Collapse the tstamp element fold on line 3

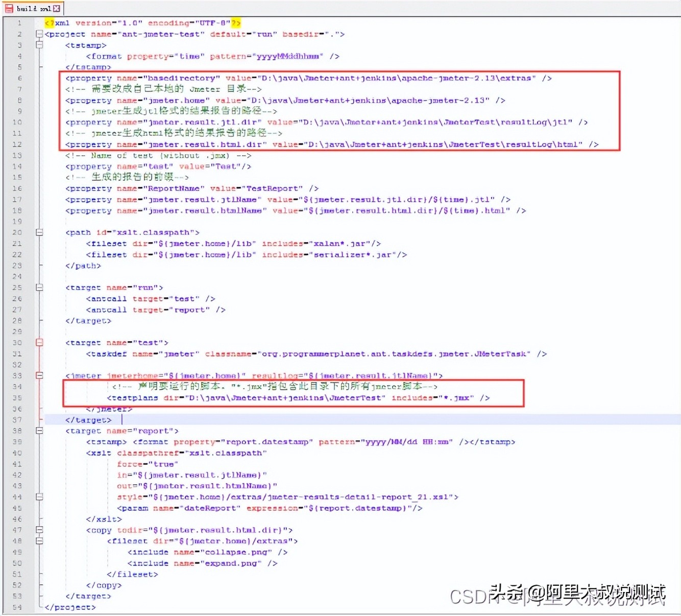39,45
